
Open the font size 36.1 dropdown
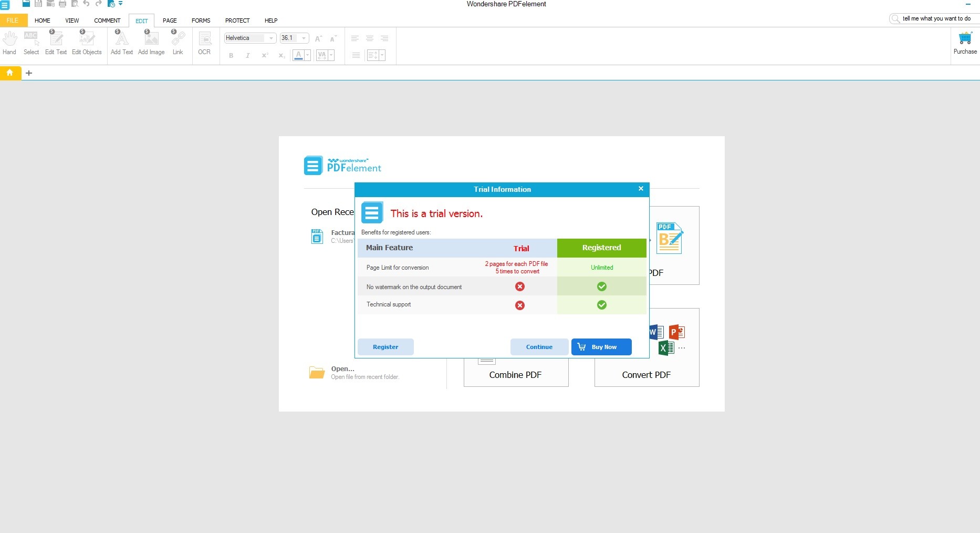(x=304, y=38)
